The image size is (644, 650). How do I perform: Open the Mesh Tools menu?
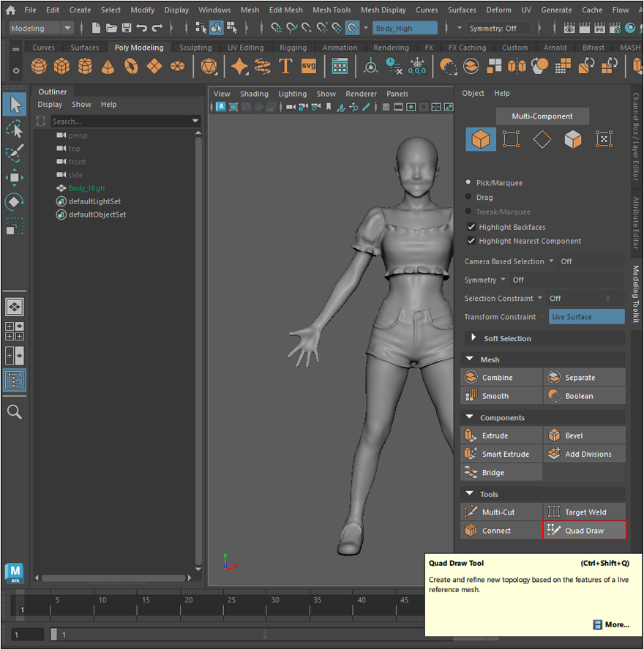coord(332,10)
